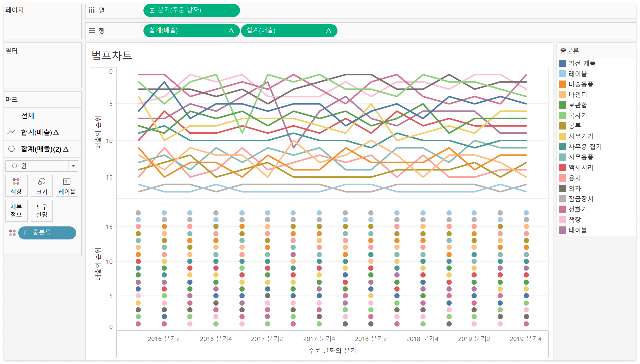Click the 세부 정보 (detail) marks card

coord(16,211)
